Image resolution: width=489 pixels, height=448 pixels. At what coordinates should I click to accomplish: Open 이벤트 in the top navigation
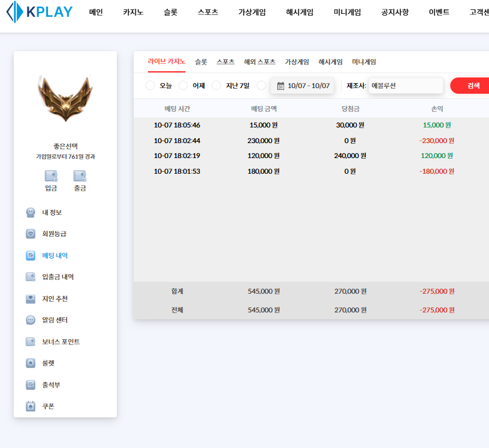tap(439, 12)
